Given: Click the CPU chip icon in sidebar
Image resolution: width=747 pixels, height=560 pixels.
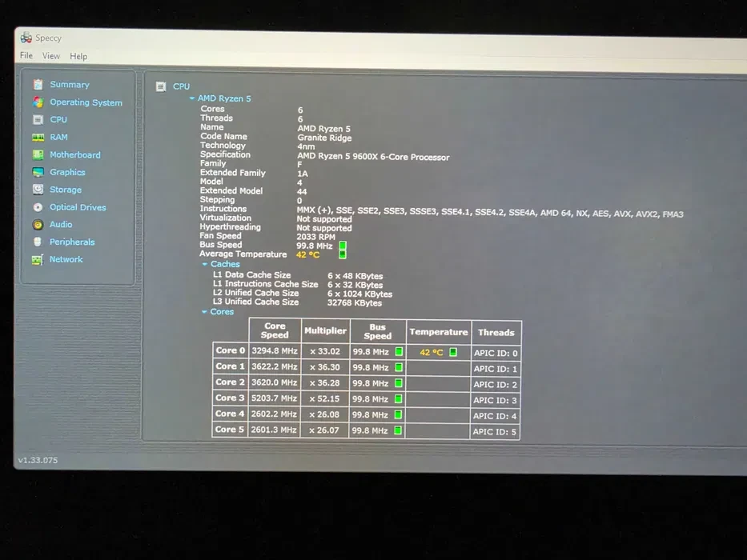Looking at the screenshot, I should tap(38, 119).
